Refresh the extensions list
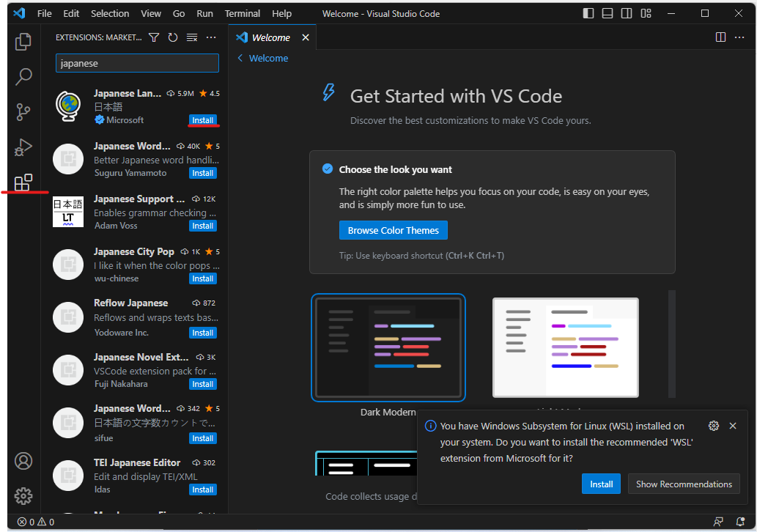This screenshot has width=757, height=532. click(x=172, y=37)
